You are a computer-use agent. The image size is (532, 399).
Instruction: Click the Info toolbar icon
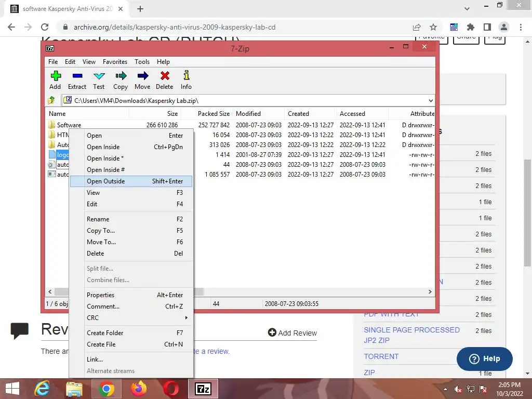(187, 75)
